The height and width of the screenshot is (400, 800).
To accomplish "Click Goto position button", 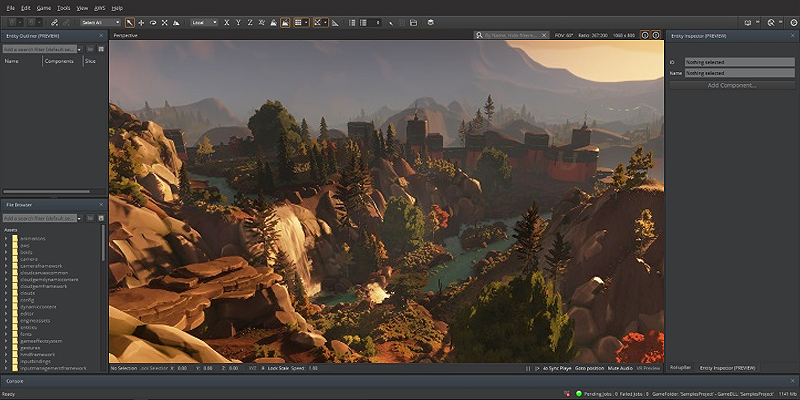I will pyautogui.click(x=589, y=368).
